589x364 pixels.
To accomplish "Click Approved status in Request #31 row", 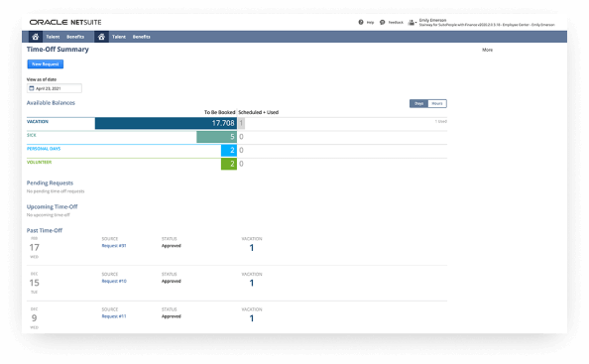I will [172, 246].
